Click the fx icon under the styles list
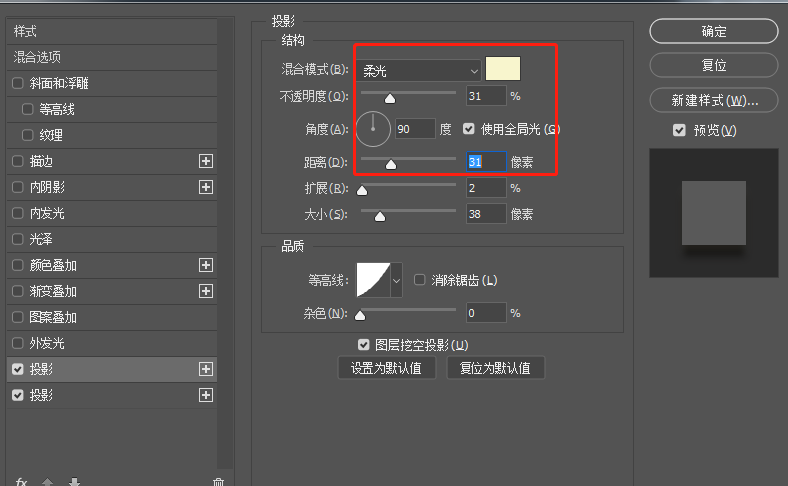788x486 pixels. pos(21,481)
